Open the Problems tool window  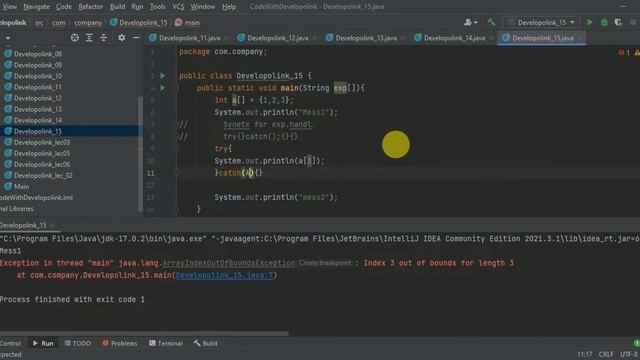(x=120, y=343)
